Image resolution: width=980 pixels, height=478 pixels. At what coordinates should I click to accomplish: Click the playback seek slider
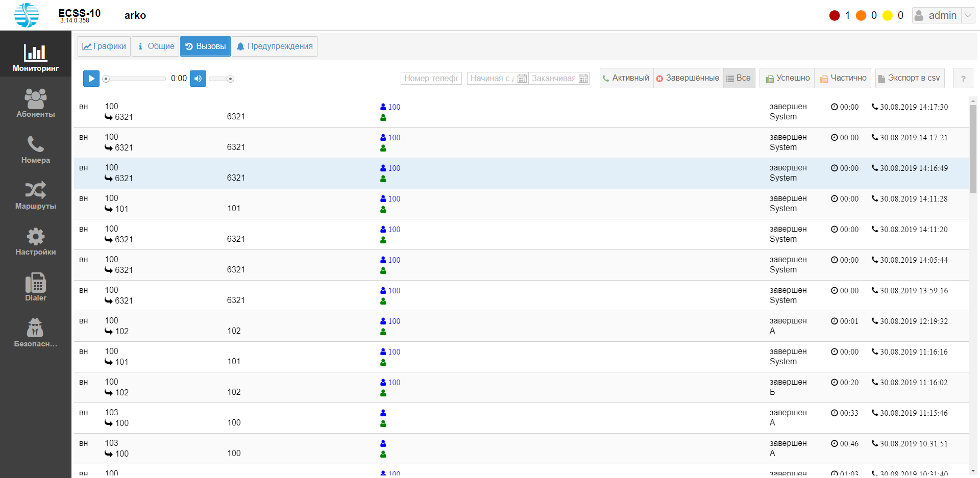[x=135, y=79]
